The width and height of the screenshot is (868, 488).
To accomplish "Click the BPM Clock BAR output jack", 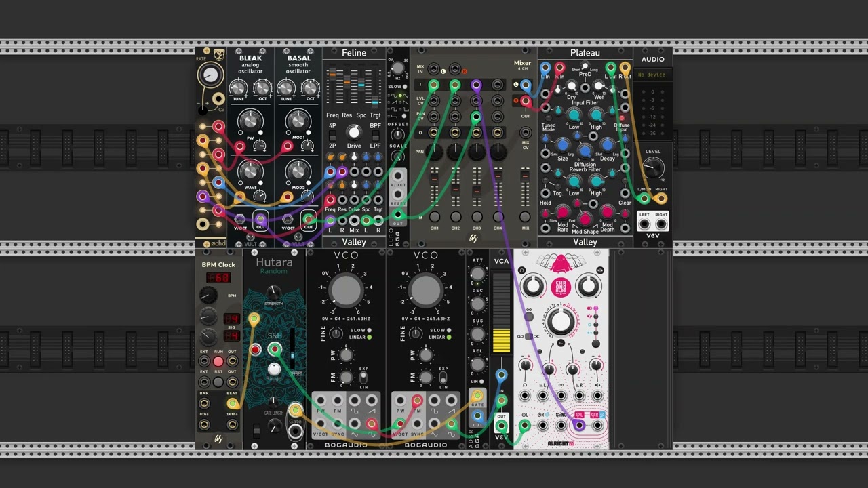I will tap(204, 403).
